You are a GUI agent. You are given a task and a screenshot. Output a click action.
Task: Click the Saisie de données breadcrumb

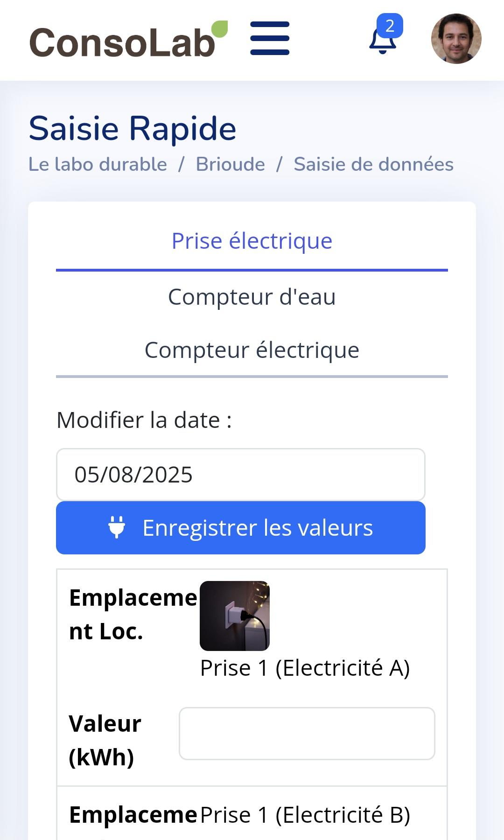373,164
